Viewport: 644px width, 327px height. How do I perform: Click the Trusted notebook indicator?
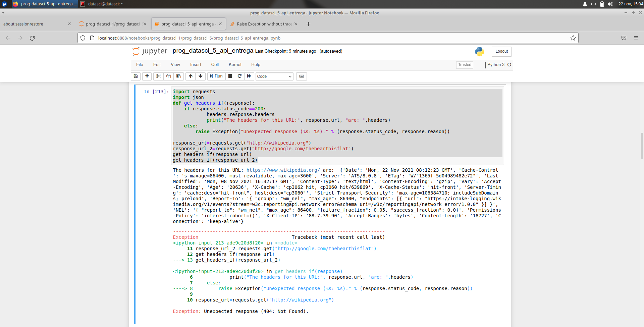[465, 65]
